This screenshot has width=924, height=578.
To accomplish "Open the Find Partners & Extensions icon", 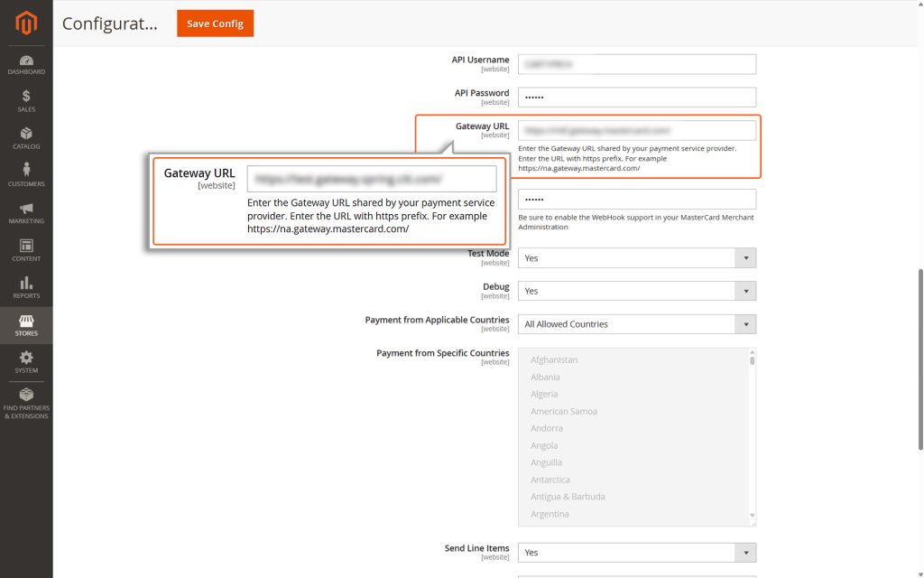I will click(x=25, y=404).
